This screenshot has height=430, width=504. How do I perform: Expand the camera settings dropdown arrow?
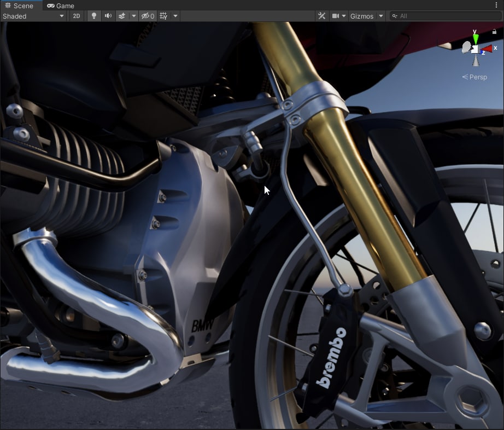[x=344, y=16]
